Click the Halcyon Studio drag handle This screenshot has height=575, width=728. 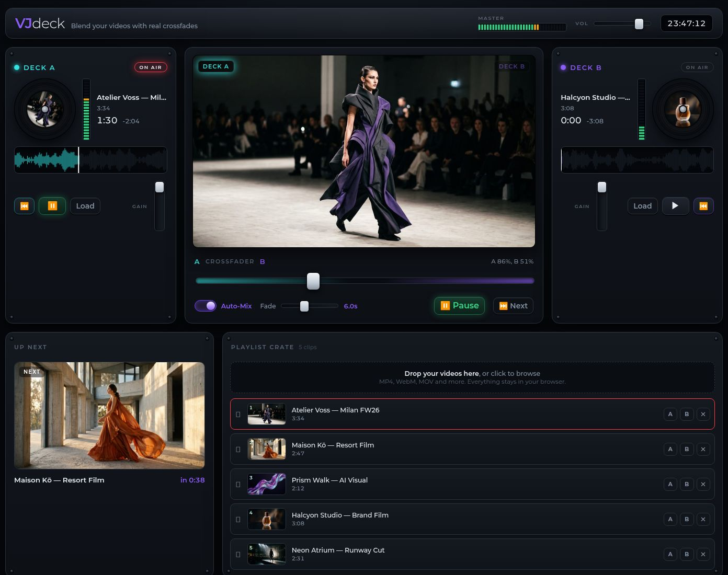tap(238, 519)
